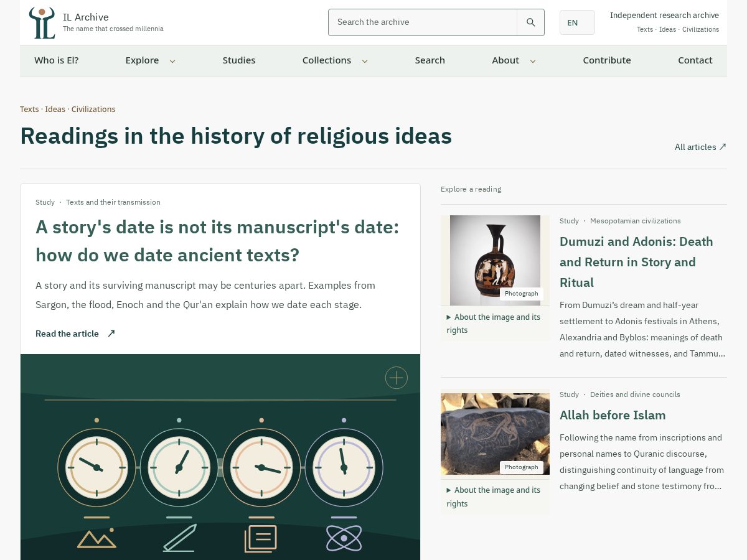Click the Readings in the history heading
Image resolution: width=747 pixels, height=560 pixels.
point(236,136)
